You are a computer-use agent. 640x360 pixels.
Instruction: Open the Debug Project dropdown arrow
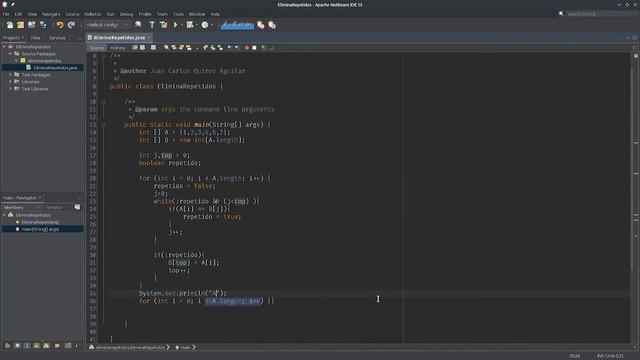[x=196, y=25]
